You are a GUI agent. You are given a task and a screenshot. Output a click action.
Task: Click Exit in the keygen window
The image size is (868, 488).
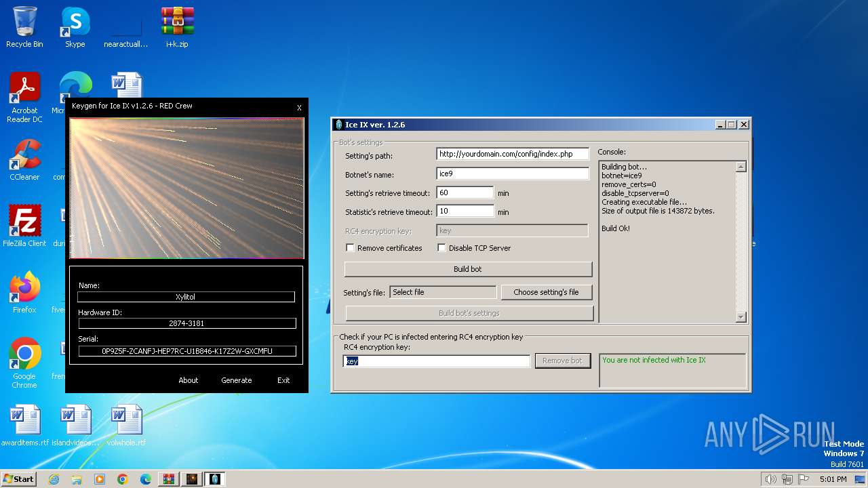tap(283, 380)
